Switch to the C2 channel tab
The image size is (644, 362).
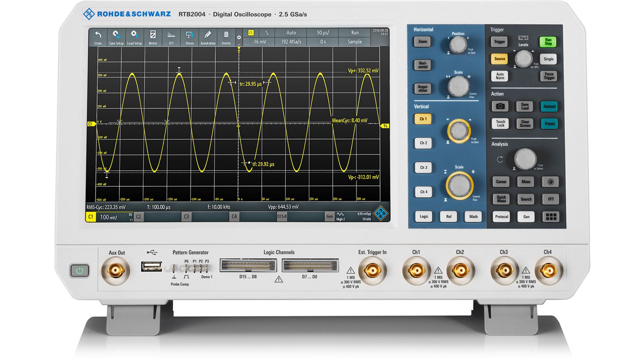pyautogui.click(x=139, y=216)
